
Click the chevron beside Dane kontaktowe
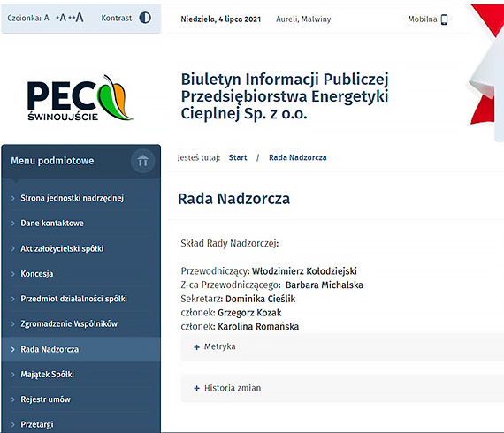13,224
